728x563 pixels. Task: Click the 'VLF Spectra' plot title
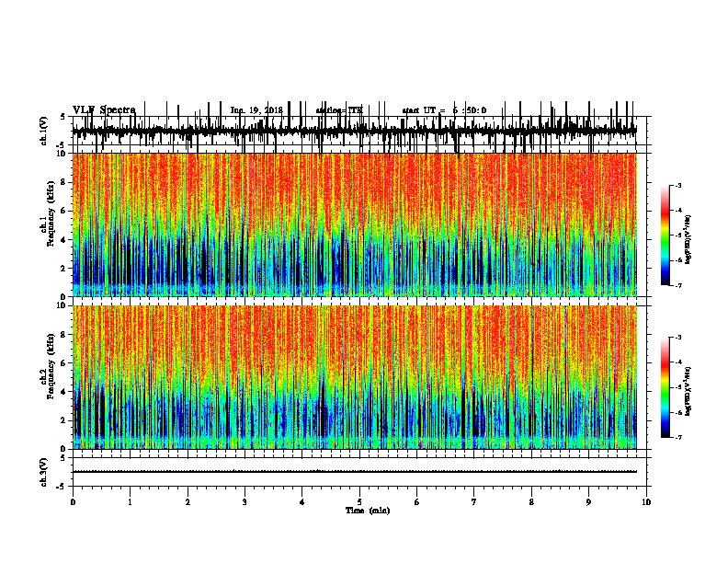pos(104,110)
